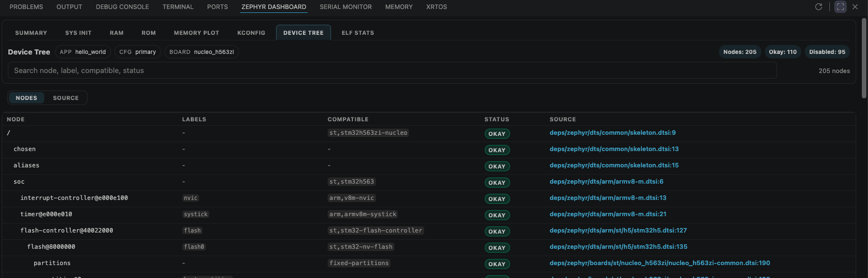The width and height of the screenshot is (868, 278).
Task: Click the st,stm32-flash-controller compatible chip
Action: 376,230
